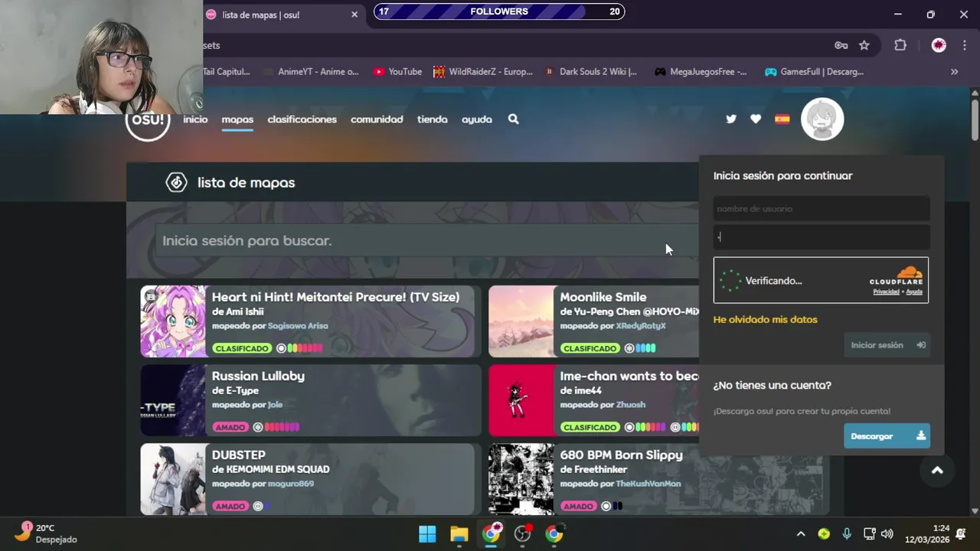
Task: Click the Ime-chan beatmap cover thumbnail
Action: pyautogui.click(x=521, y=400)
